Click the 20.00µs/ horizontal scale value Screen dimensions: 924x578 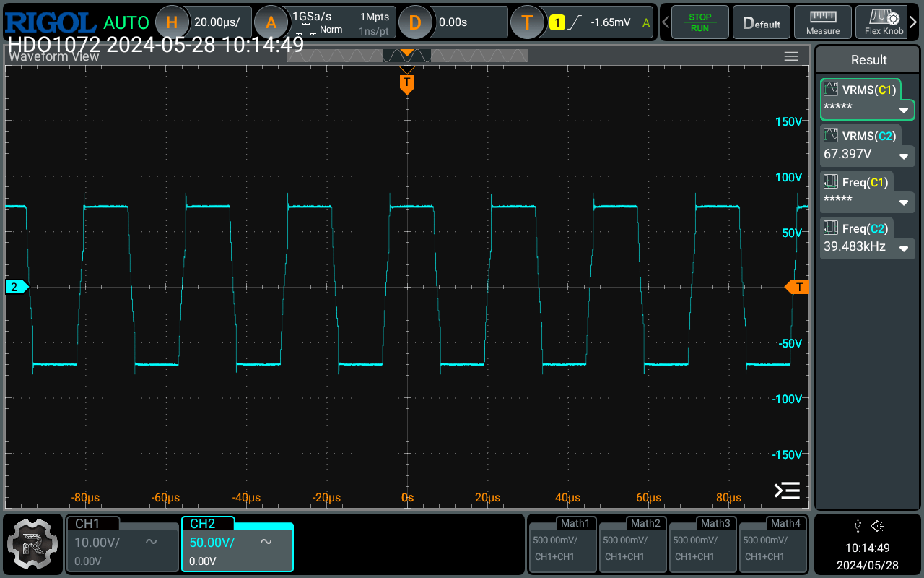point(217,22)
